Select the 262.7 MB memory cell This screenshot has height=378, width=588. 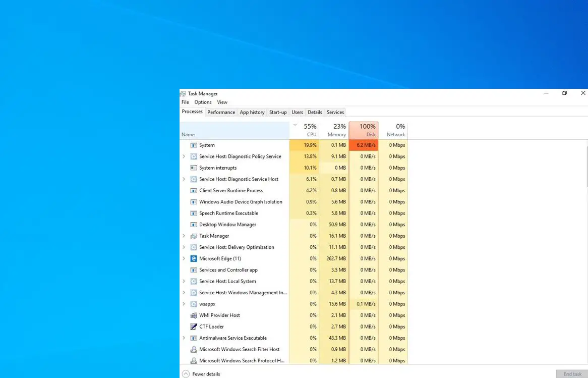(334, 258)
